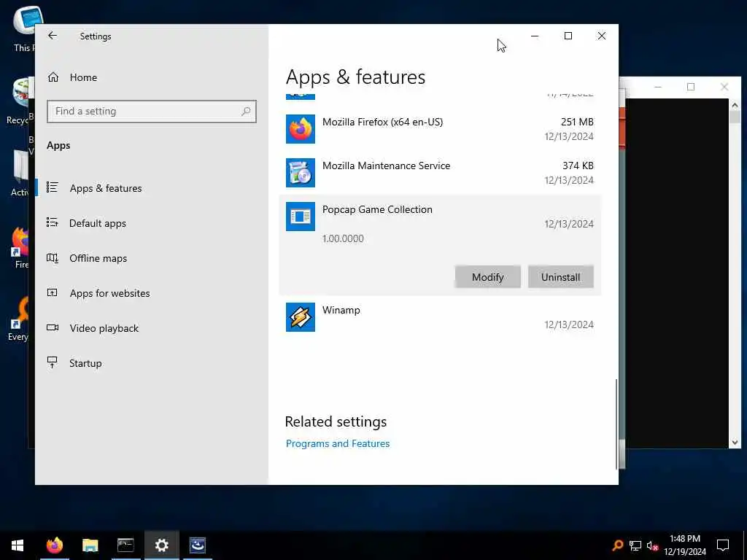Click the Settings gear taskbar icon
This screenshot has height=560, width=747.
(161, 545)
